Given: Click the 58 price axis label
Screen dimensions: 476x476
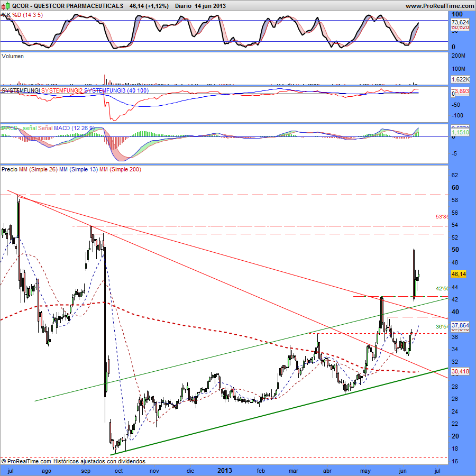Looking at the screenshot, I should tap(455, 200).
